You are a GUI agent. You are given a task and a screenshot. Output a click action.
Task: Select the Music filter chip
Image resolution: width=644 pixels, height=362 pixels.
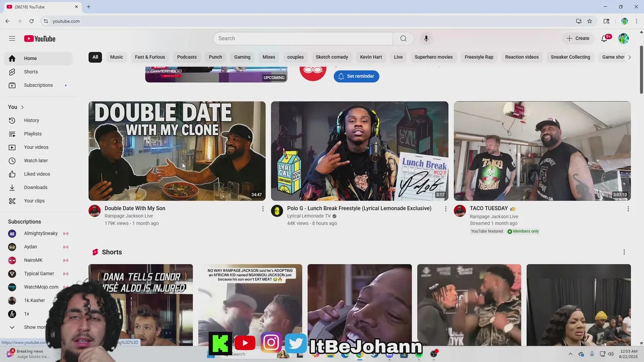tap(117, 57)
